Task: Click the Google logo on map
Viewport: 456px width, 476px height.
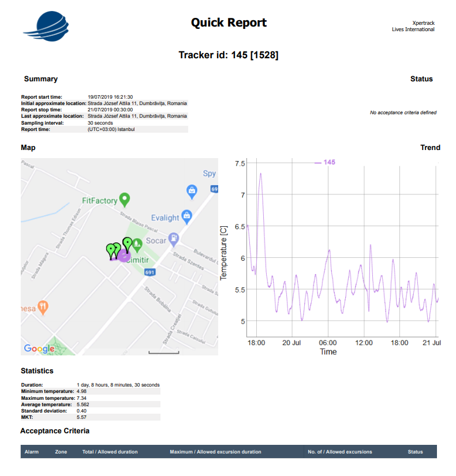Action: tap(39, 348)
